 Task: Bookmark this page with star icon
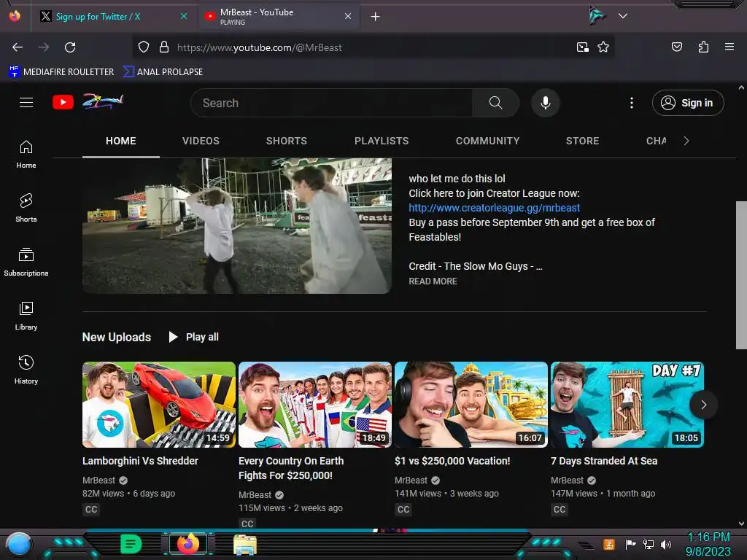click(x=603, y=47)
